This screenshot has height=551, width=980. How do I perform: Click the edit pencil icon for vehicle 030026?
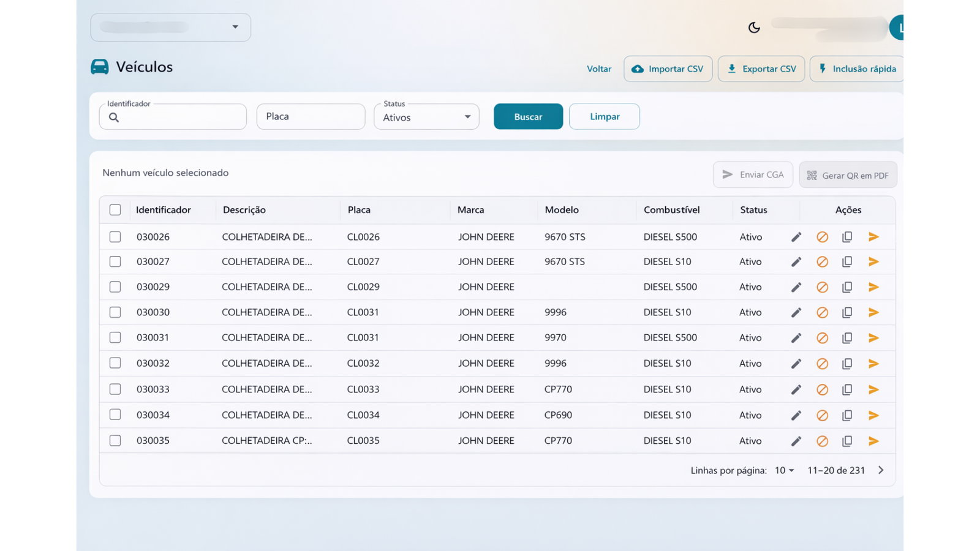[796, 237]
